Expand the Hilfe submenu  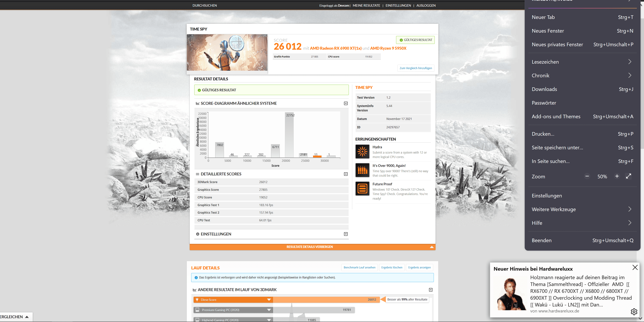click(x=583, y=223)
